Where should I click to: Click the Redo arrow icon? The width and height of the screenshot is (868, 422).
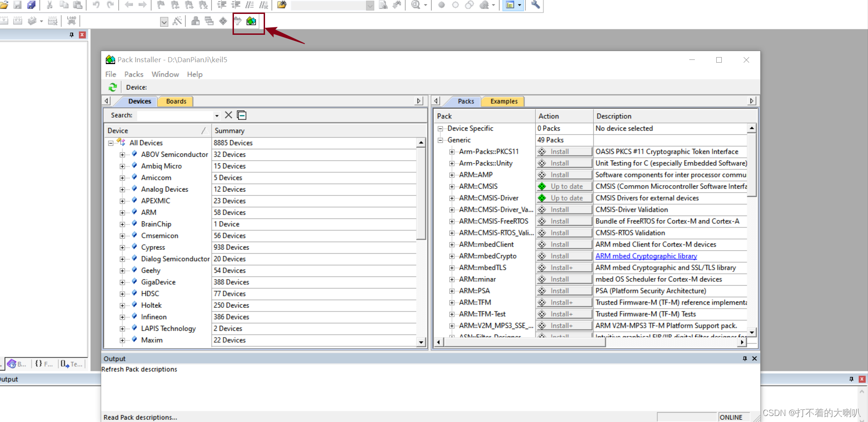[x=110, y=5]
